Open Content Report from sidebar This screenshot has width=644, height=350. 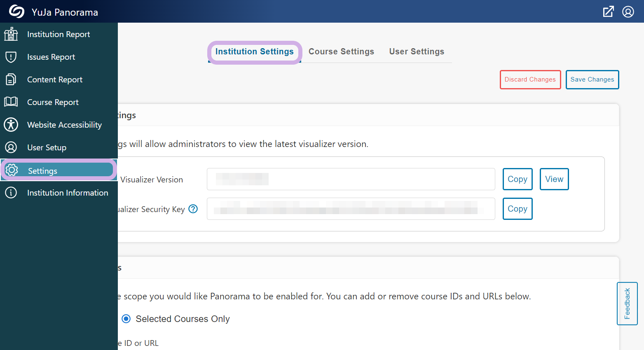59,79
